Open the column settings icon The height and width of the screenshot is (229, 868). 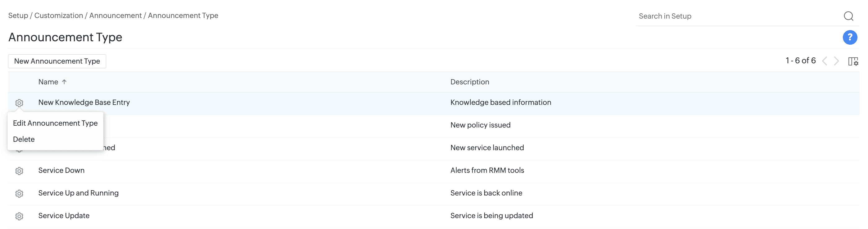[853, 61]
